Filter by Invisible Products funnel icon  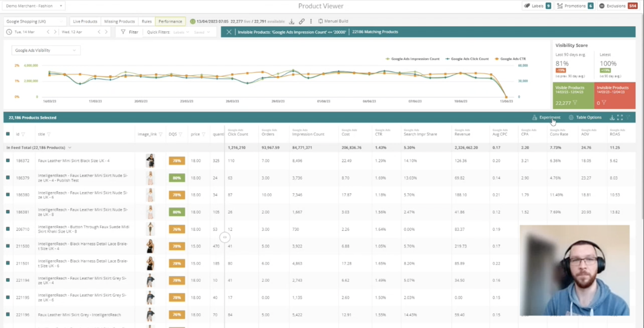tap(604, 103)
